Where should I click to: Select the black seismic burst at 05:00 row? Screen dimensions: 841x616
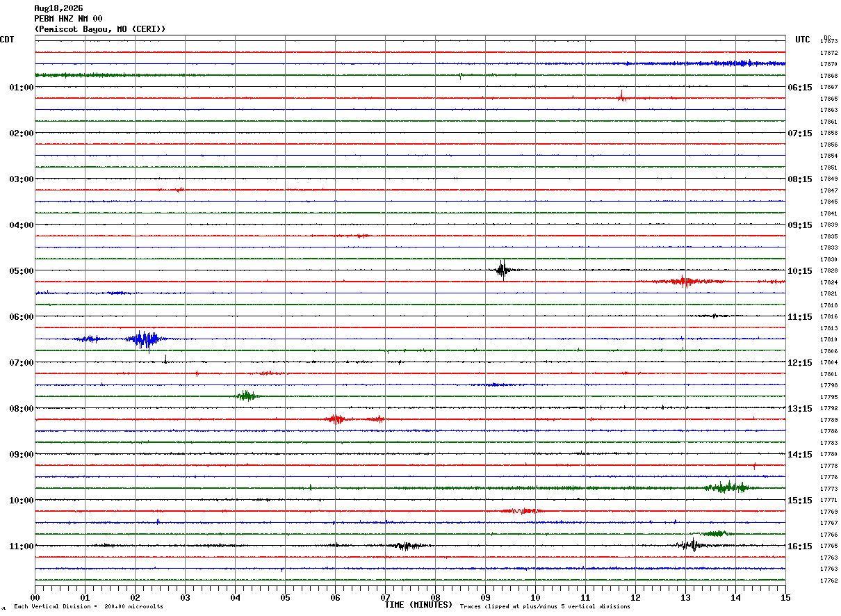click(502, 270)
